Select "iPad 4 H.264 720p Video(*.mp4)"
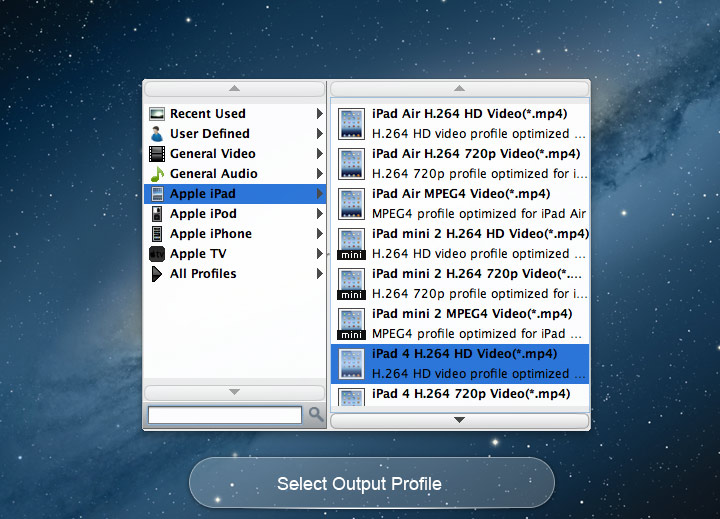 click(460, 395)
